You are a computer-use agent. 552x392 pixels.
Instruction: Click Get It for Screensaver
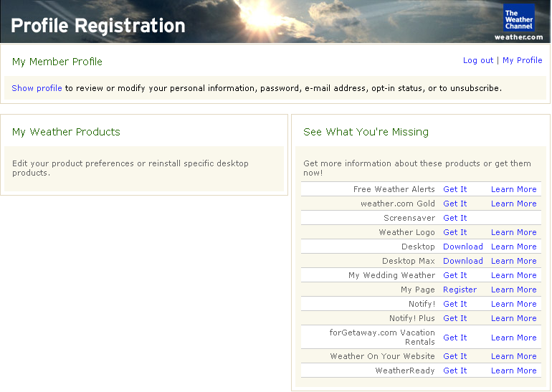(455, 218)
